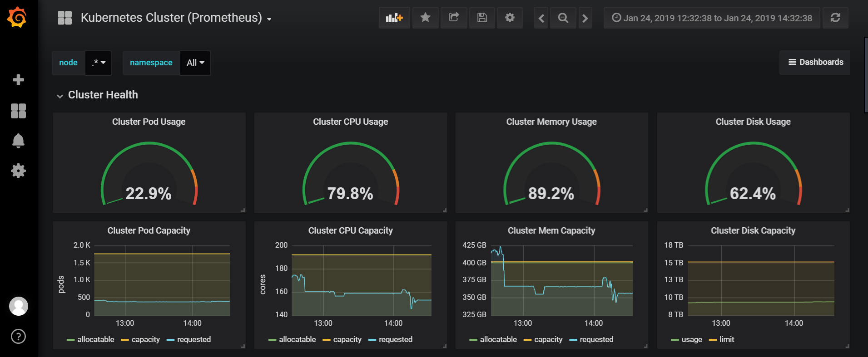The image size is (868, 357).
Task: Click the Add panel toolbar icon
Action: [394, 18]
